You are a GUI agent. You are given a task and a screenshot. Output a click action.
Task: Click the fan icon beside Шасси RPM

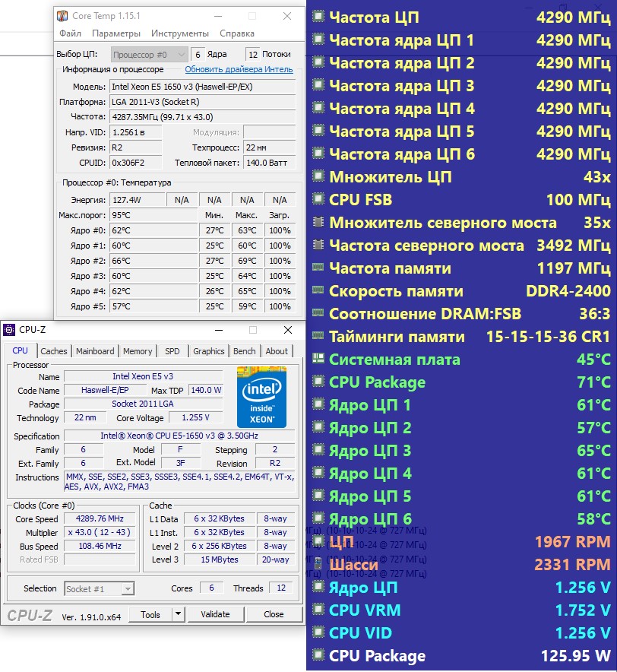[318, 563]
